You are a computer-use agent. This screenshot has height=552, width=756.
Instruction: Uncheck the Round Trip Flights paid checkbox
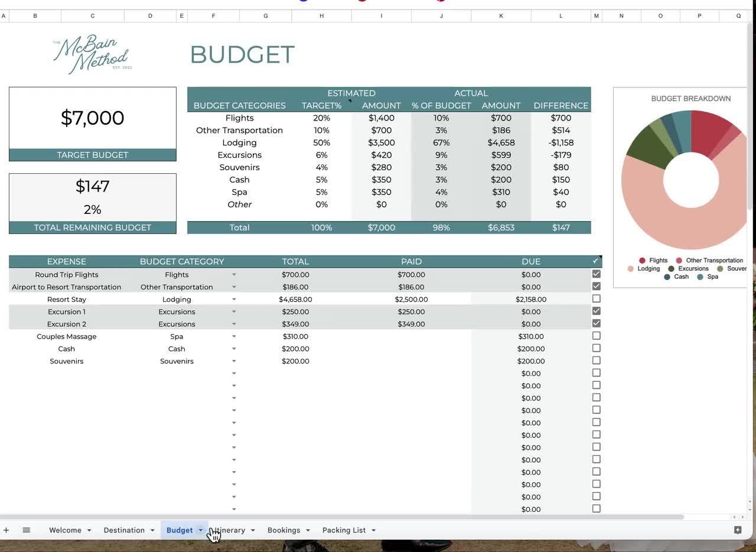(596, 274)
